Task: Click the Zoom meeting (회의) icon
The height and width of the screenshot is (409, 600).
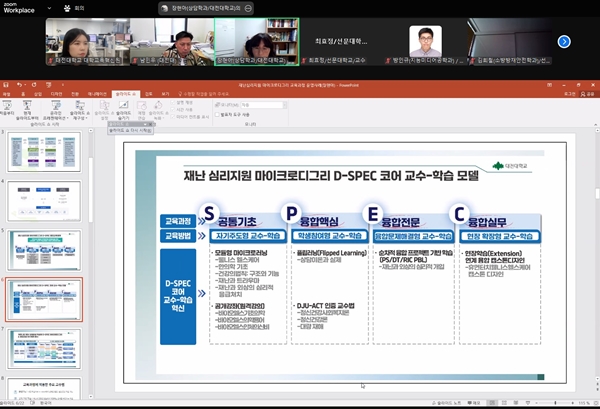Action: [x=67, y=8]
